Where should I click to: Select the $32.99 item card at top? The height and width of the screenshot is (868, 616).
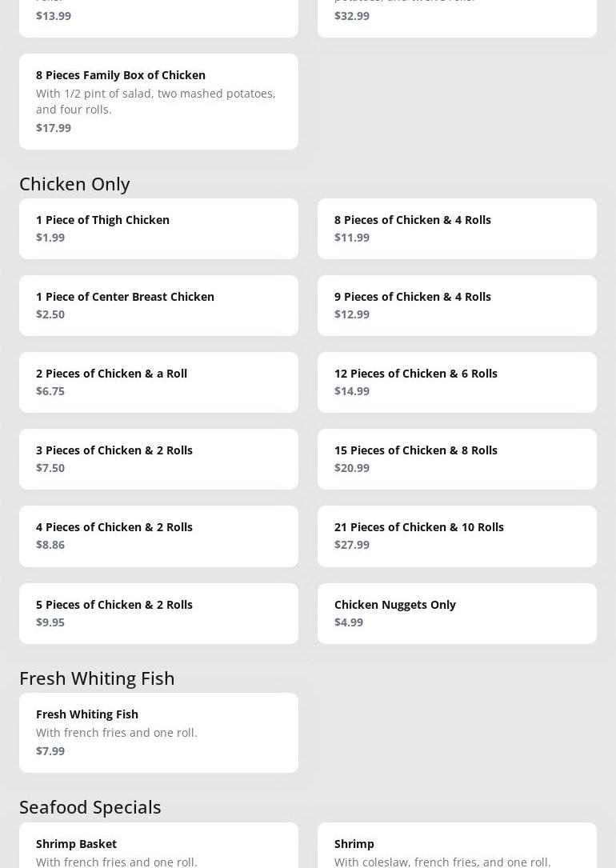coord(457,16)
